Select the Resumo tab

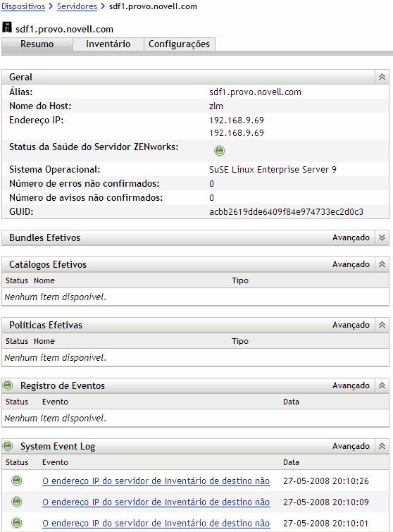click(37, 44)
